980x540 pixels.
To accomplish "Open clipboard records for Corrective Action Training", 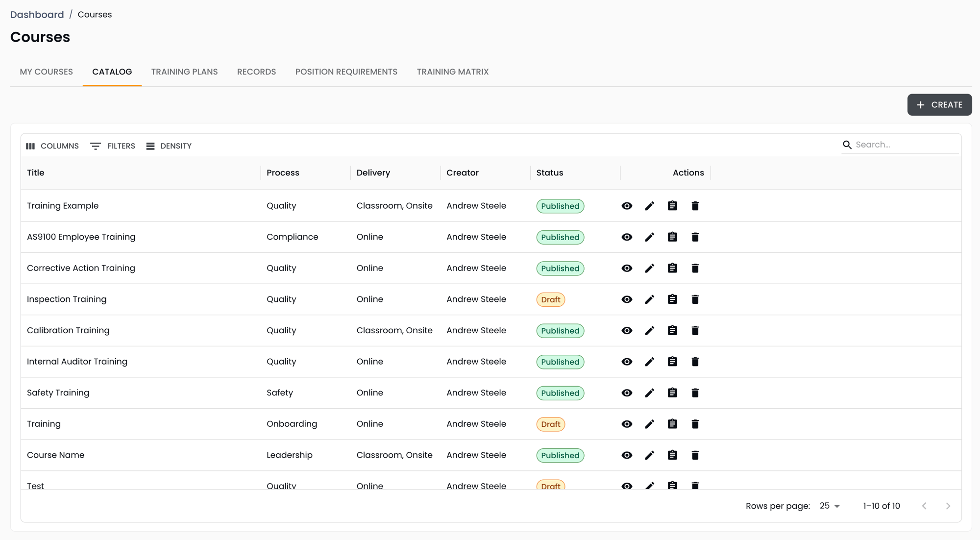I will click(x=672, y=268).
